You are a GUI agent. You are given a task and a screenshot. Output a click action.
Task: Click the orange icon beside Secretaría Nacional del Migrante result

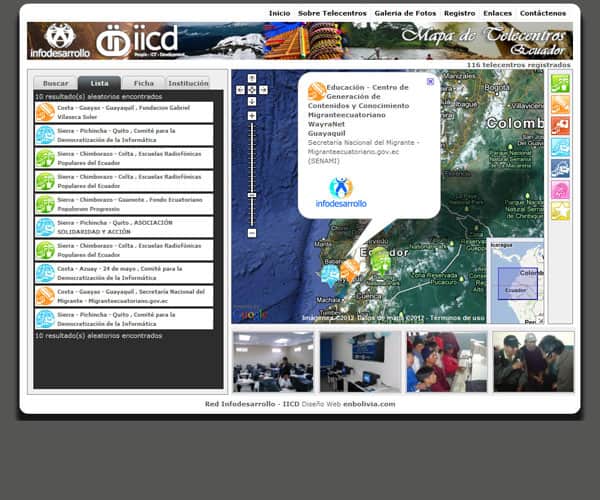pyautogui.click(x=45, y=296)
